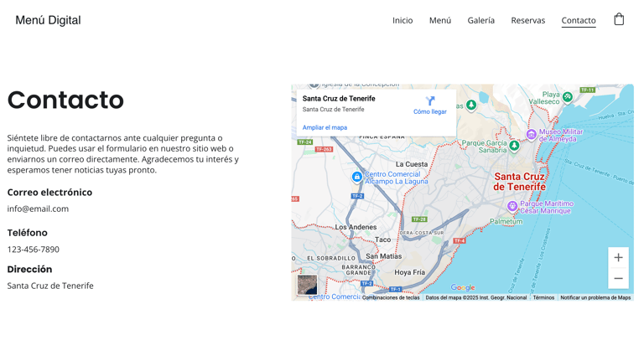Switch to satellite view thumbnail on map
This screenshot has height=340, width=644.
(x=307, y=285)
